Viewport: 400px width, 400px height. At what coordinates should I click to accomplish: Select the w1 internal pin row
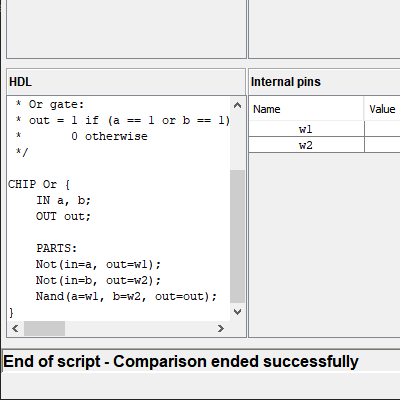pos(324,129)
